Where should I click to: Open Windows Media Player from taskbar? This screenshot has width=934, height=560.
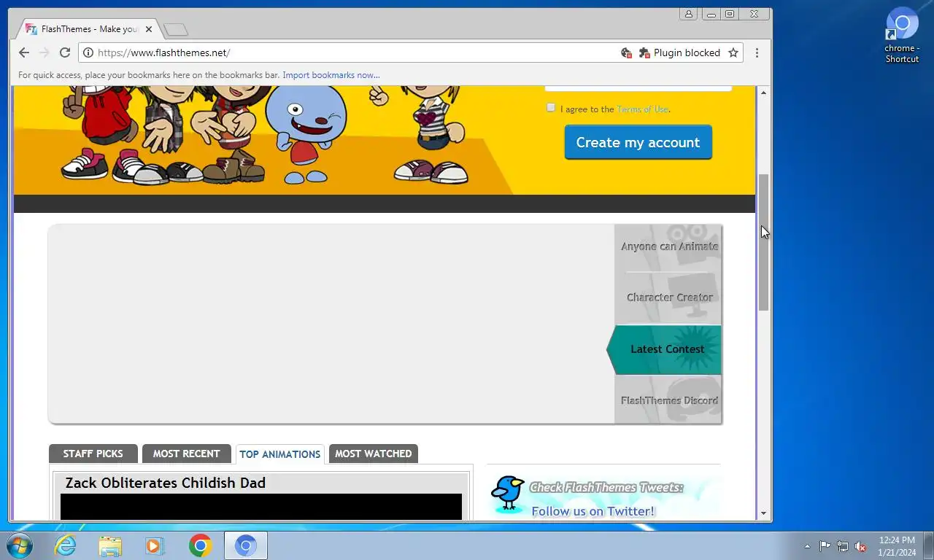(x=155, y=545)
